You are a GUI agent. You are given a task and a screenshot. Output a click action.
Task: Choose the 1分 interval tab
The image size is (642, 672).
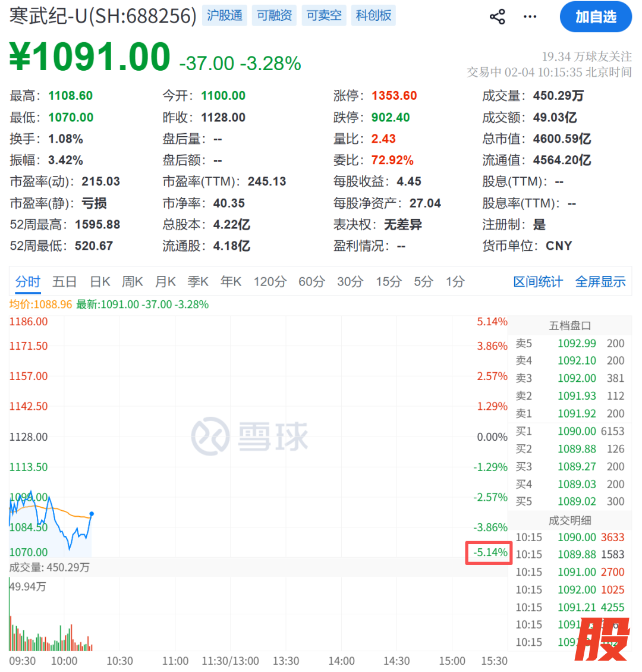coord(455,281)
